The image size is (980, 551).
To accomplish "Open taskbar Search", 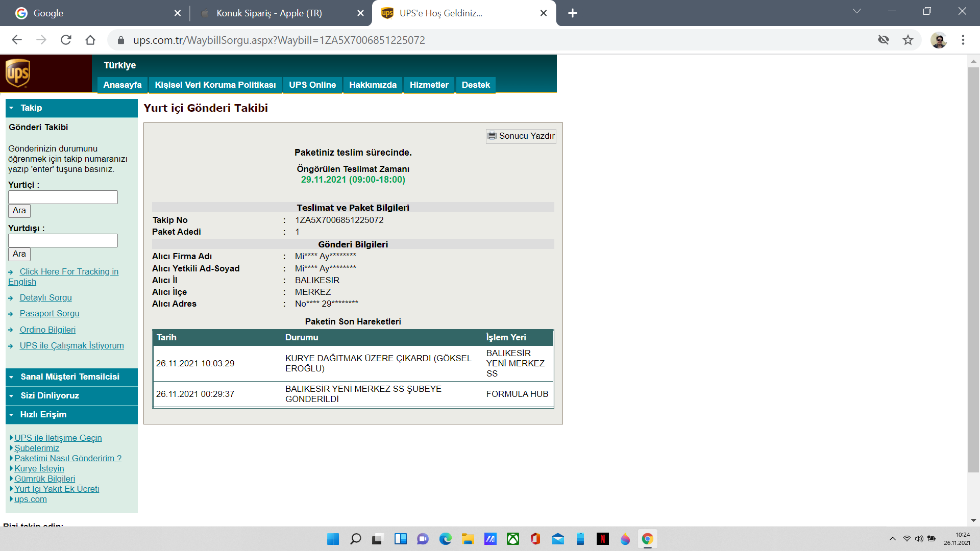I will pyautogui.click(x=356, y=539).
